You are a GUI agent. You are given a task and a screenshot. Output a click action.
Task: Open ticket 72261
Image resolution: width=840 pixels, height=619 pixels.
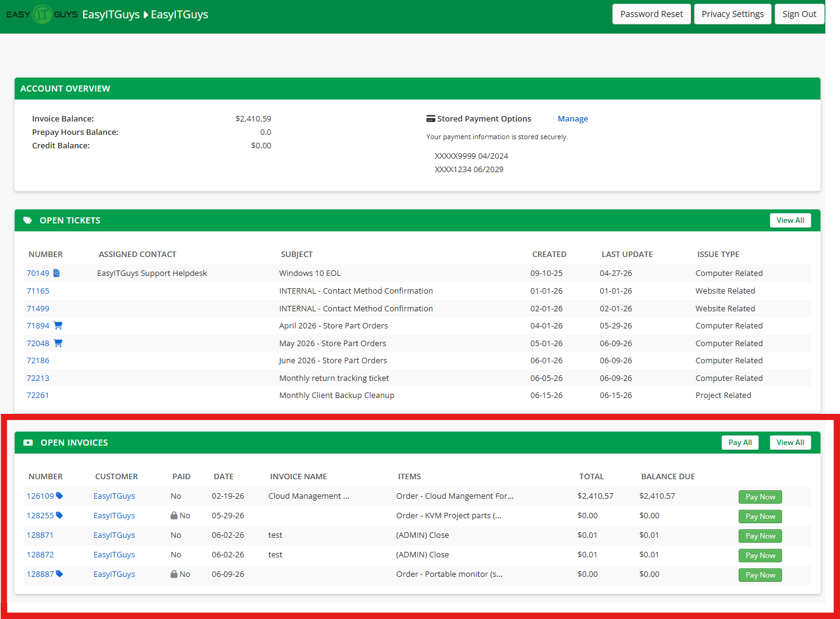pos(38,395)
